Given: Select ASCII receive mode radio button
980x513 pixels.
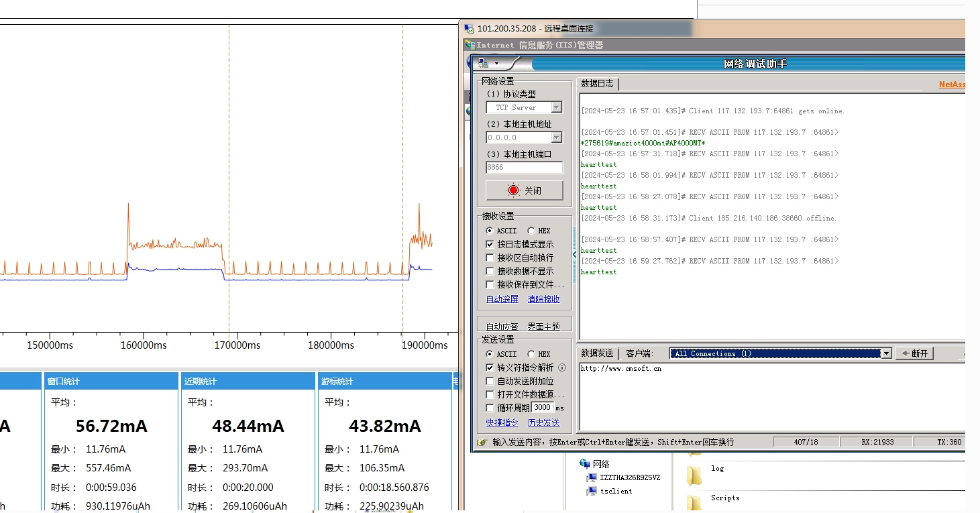Looking at the screenshot, I should coord(490,231).
